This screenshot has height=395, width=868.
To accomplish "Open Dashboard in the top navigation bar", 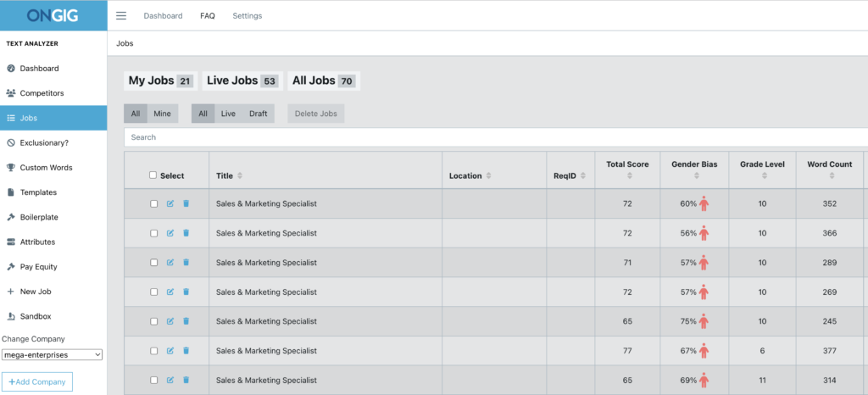I will point(163,16).
